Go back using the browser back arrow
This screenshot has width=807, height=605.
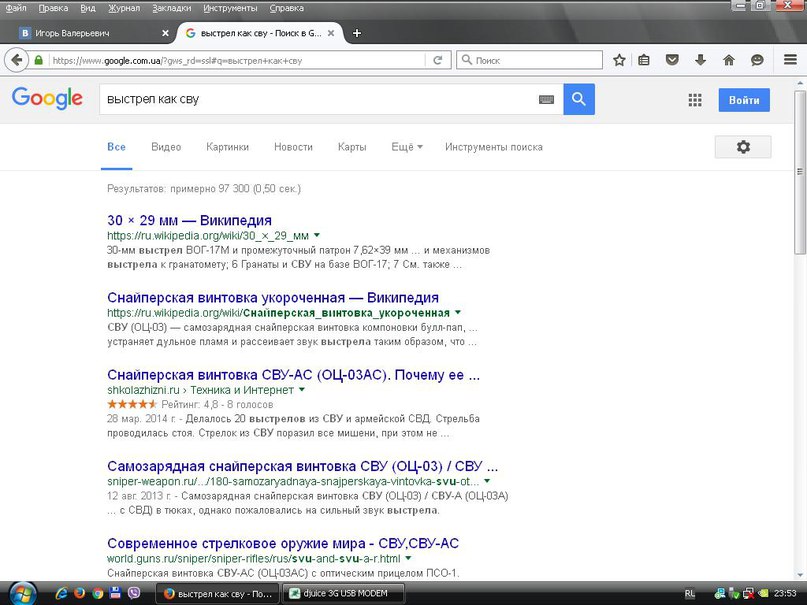click(x=16, y=60)
